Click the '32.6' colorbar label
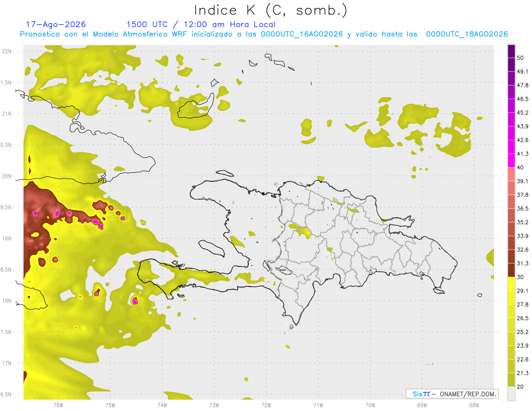This screenshot has width=532, height=411. click(523, 250)
